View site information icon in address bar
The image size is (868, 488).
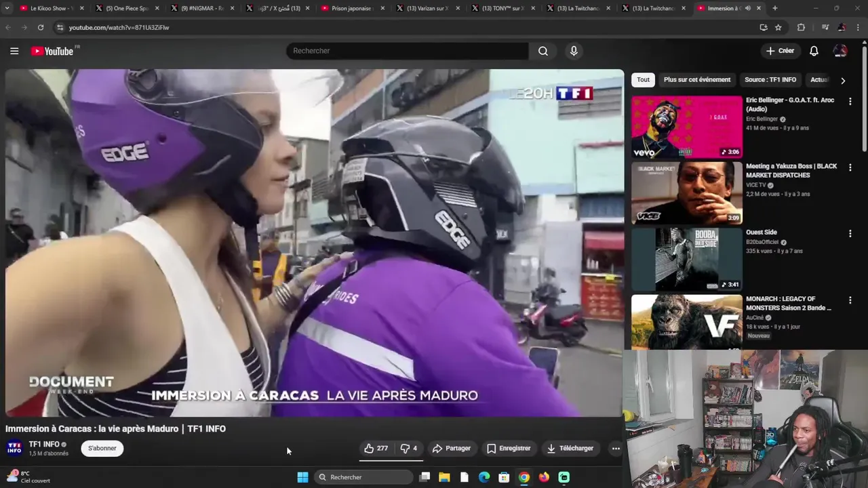coord(60,27)
